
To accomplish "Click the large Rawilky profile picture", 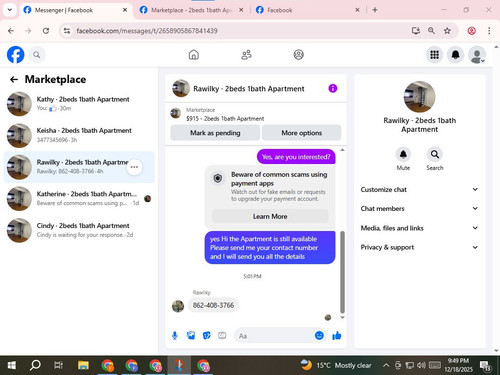I will 419,97.
